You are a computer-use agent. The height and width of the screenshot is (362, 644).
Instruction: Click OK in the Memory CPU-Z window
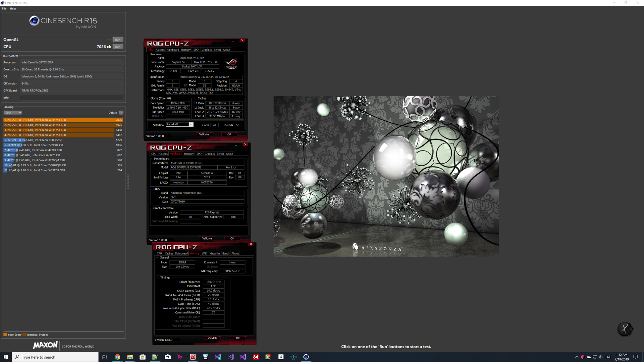(238, 338)
